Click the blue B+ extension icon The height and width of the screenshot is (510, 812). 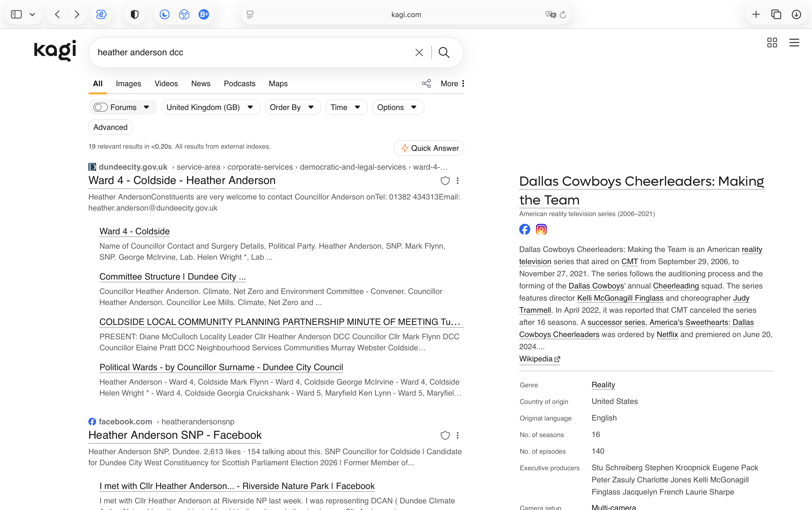[204, 14]
